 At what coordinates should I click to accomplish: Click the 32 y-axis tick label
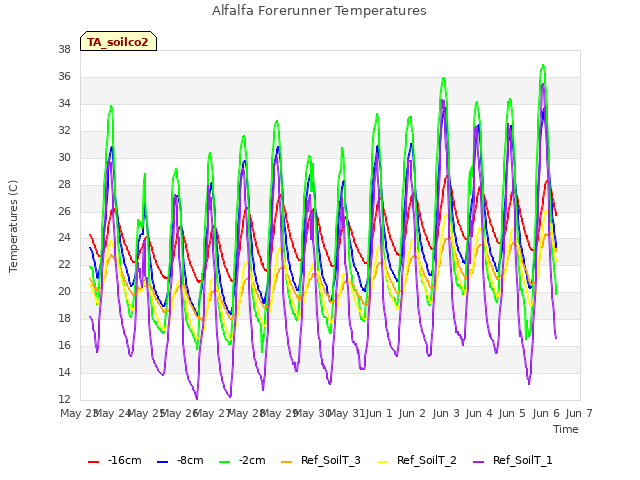(x=64, y=130)
